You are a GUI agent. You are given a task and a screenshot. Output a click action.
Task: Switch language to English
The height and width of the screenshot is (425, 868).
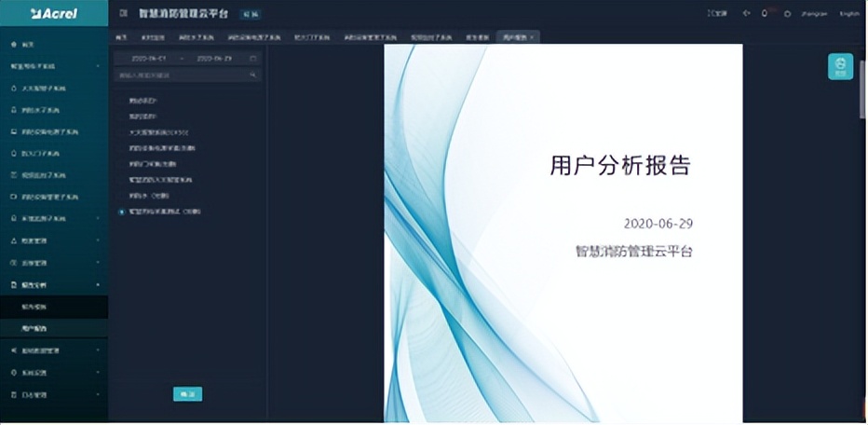[x=849, y=14]
